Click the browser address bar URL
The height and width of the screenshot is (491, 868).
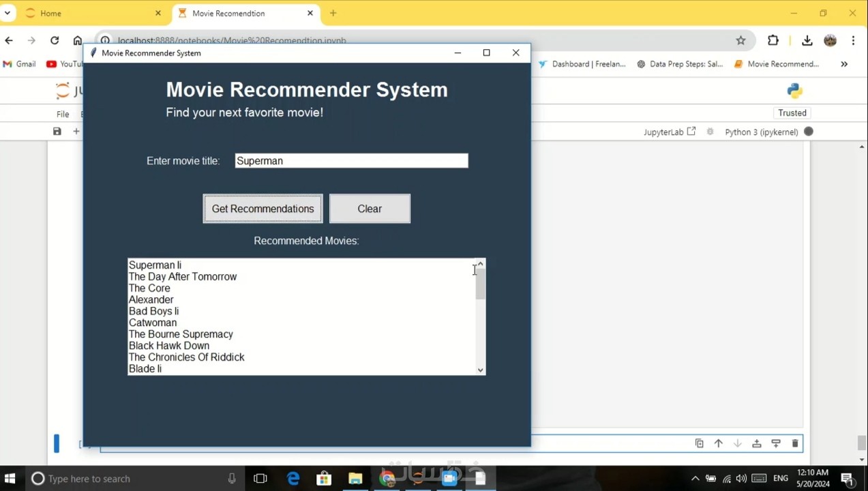232,40
